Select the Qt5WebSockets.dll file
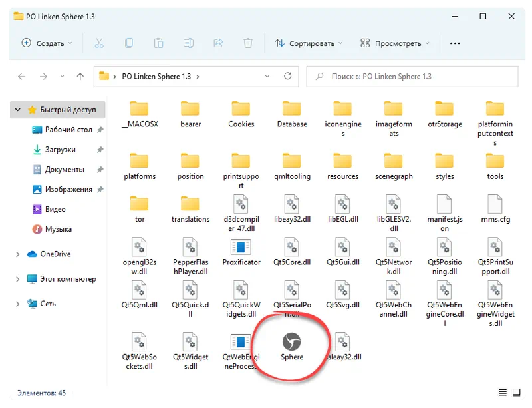This screenshot has width=532, height=408. point(140,351)
